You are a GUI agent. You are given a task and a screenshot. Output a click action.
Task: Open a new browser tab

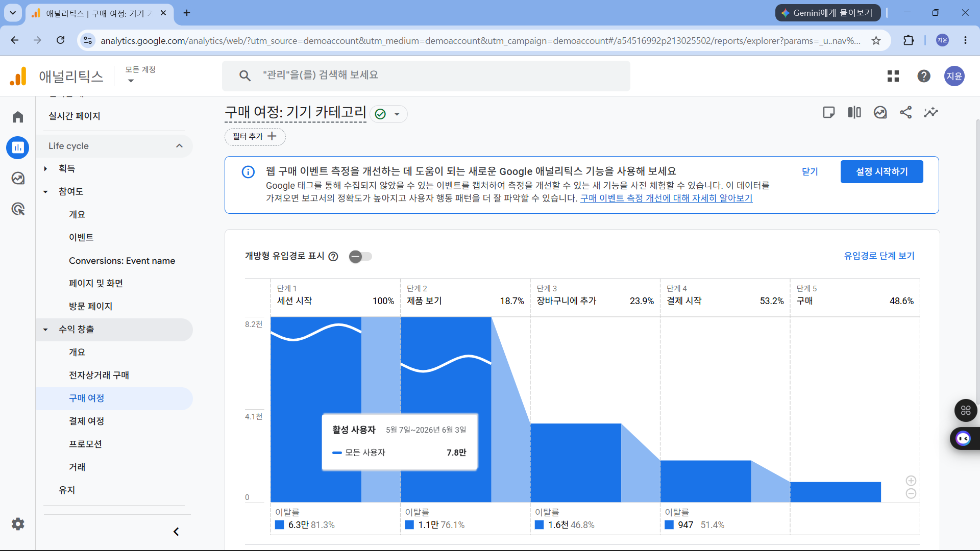point(187,13)
